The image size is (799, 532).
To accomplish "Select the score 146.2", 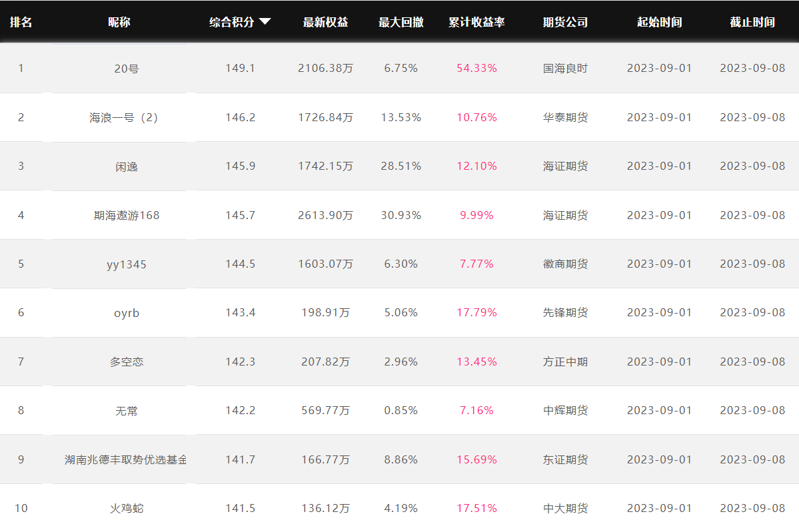I will click(240, 118).
